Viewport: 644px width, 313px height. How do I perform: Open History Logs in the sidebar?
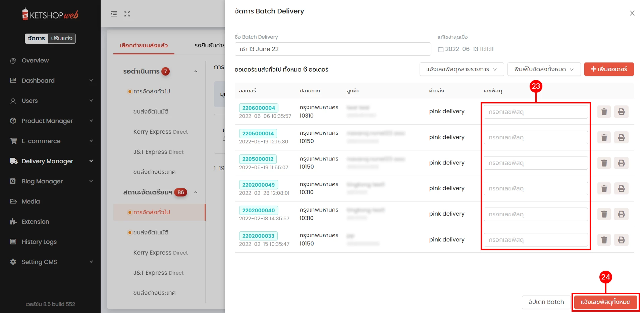click(x=39, y=242)
